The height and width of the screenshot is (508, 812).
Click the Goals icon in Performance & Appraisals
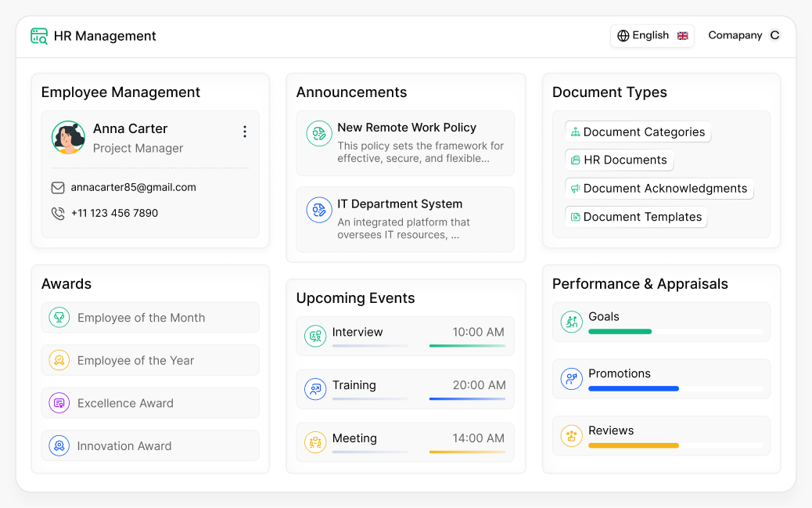pos(571,322)
